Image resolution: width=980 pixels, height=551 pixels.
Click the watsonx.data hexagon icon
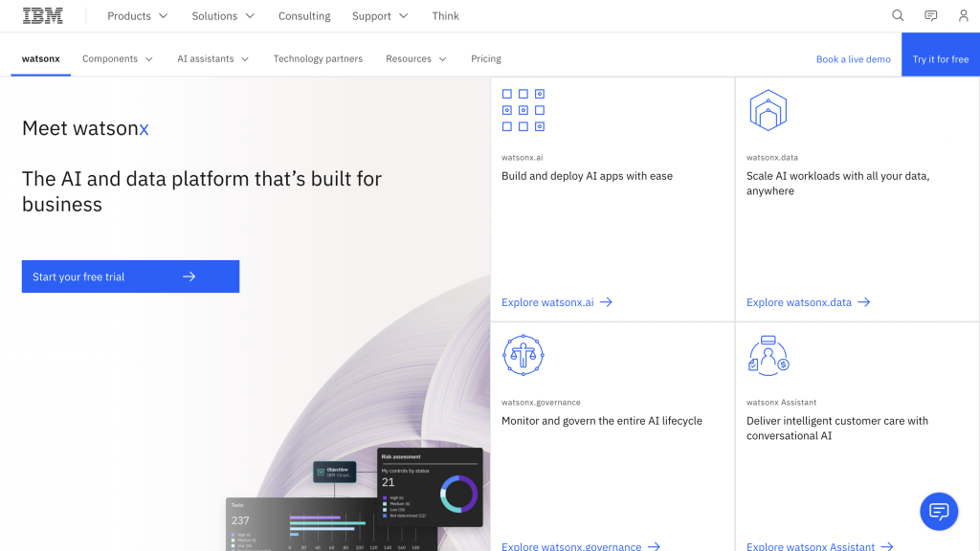tap(768, 110)
